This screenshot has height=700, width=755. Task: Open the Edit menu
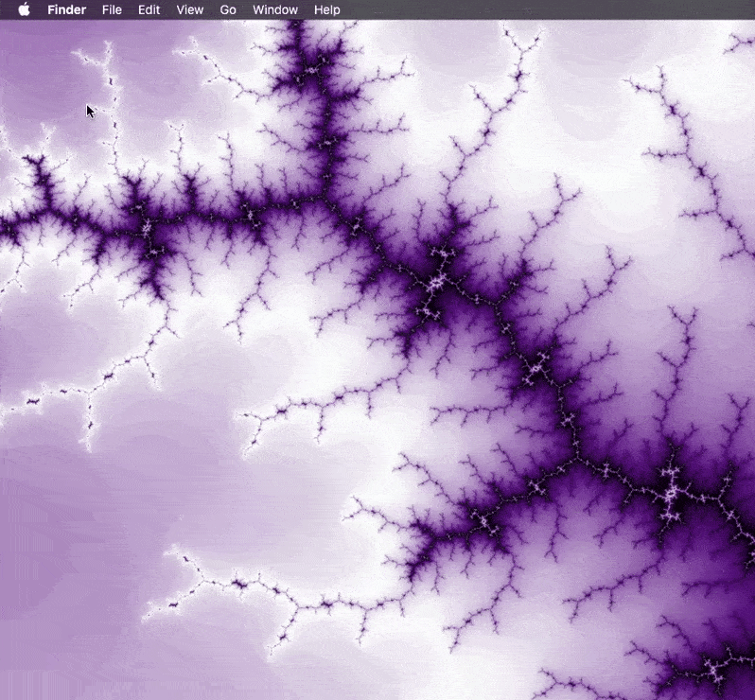(x=149, y=9)
